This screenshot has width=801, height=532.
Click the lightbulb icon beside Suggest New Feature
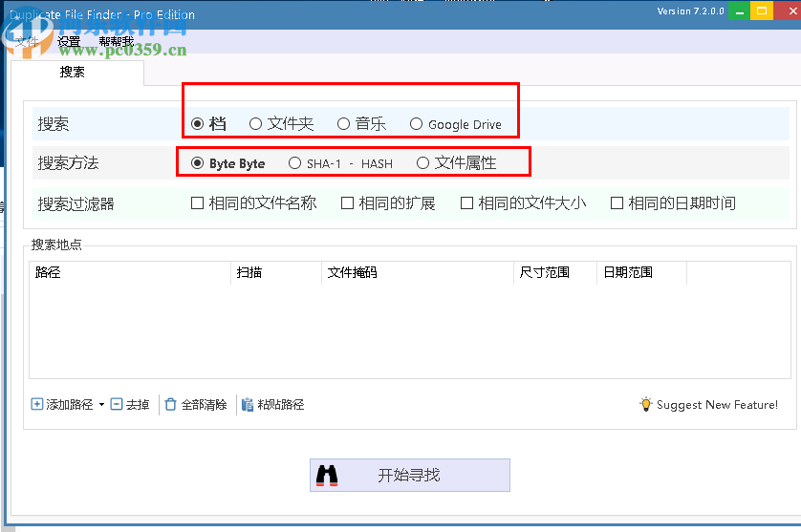646,404
